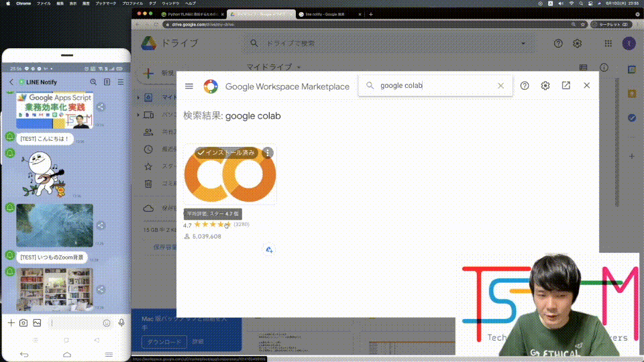Viewport: 644px width, 362px height.
Task: Open LINE chat menu icon
Action: pyautogui.click(x=121, y=82)
